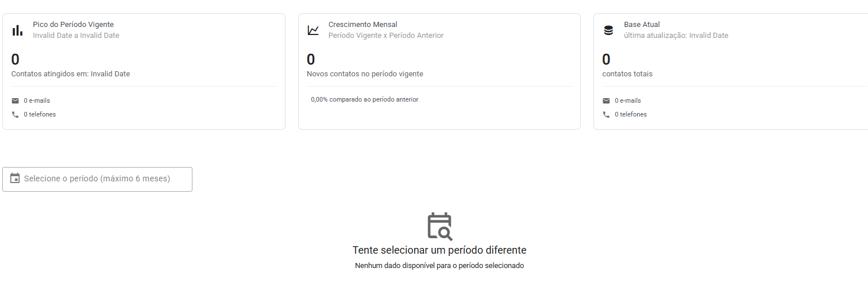Click the bar chart icon in Pico card
Screen dimensions: 868x295
(17, 30)
